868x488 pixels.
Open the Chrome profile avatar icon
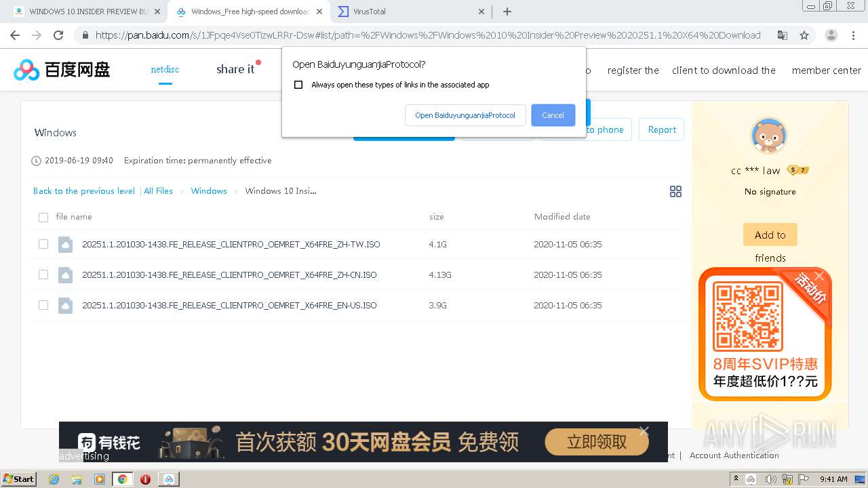(831, 35)
